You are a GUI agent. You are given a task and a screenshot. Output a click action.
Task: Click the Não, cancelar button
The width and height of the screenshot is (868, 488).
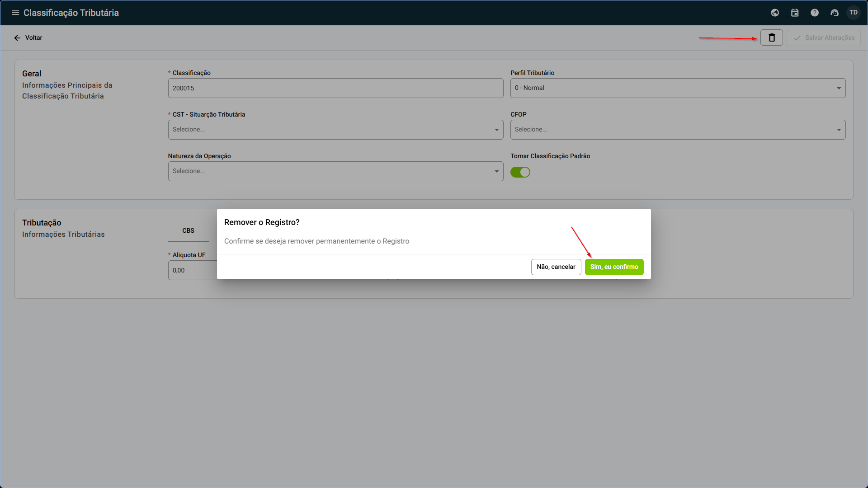tap(556, 267)
